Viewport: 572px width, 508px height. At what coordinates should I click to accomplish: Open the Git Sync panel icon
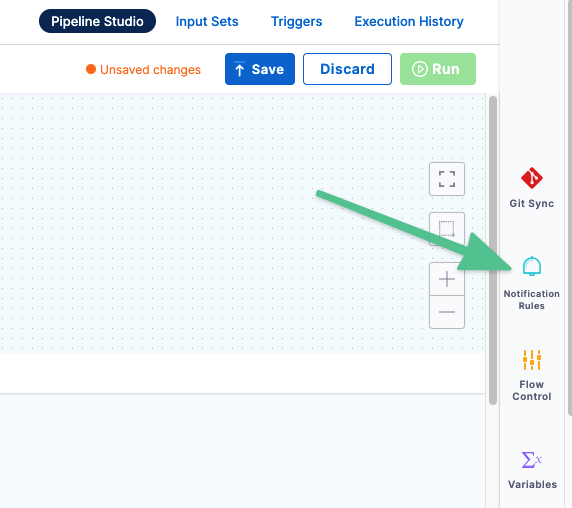(x=532, y=178)
